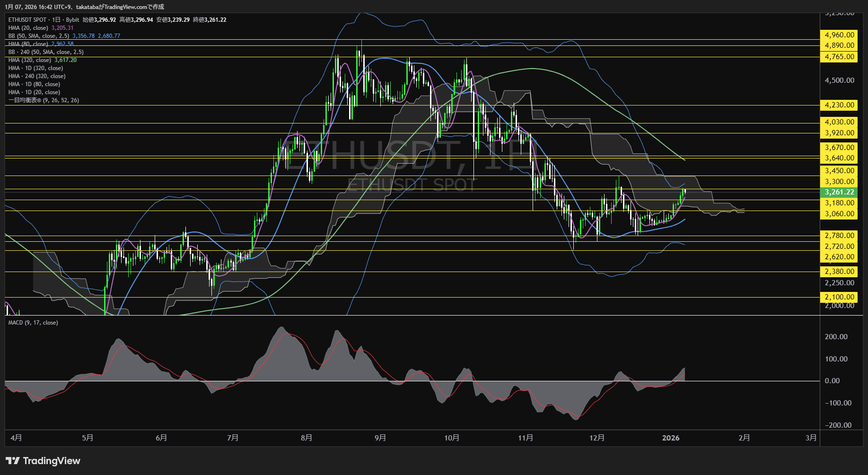
Task: Select the 2,780.00 price level label
Action: tap(839, 236)
